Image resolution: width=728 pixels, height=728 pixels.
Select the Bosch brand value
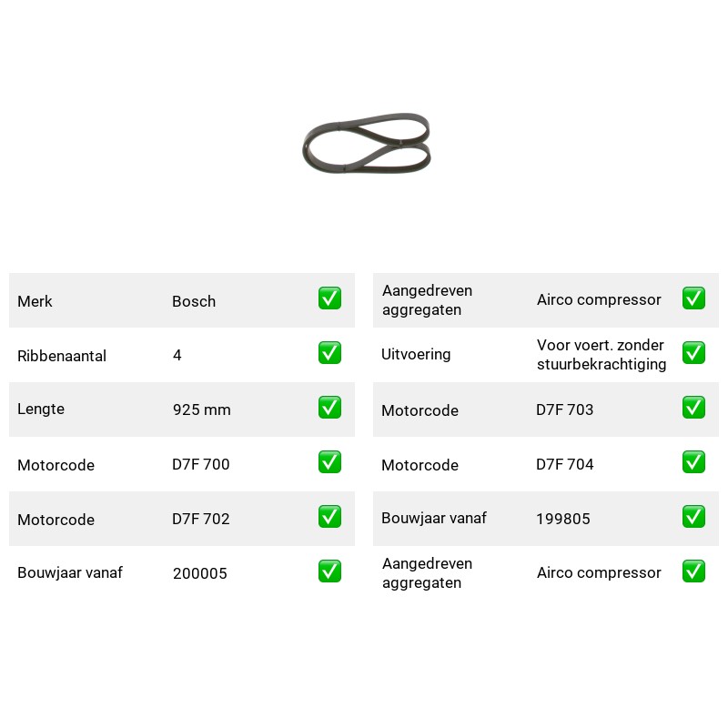point(194,301)
